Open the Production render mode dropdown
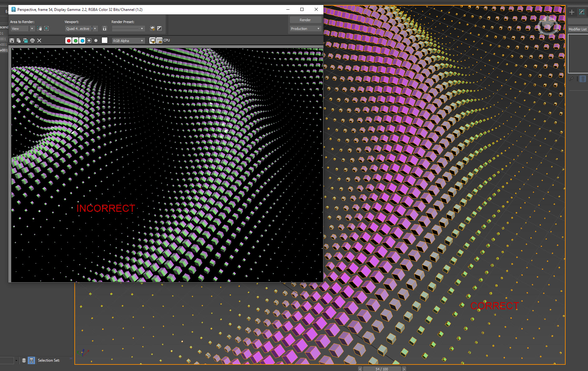Viewport: 588px width, 371px height. click(305, 29)
